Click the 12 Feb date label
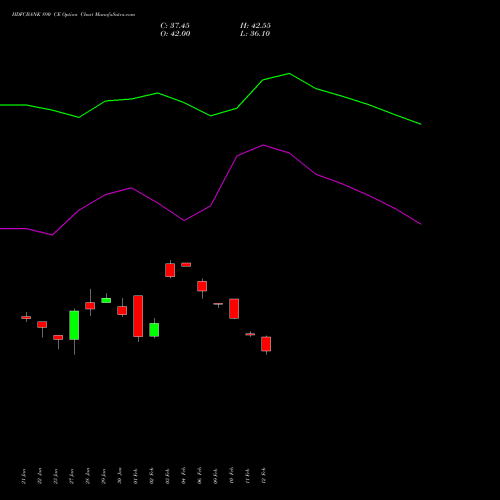500x500 pixels. coord(263,476)
